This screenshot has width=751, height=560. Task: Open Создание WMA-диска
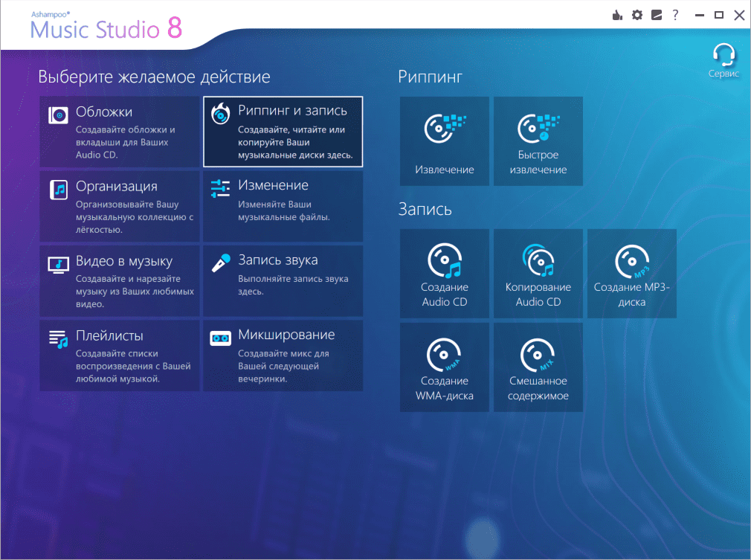[445, 367]
